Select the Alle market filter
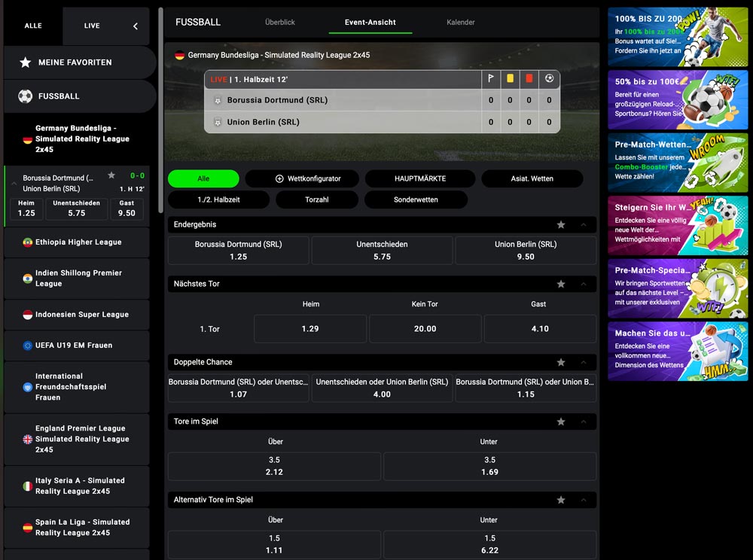753x560 pixels. point(203,178)
